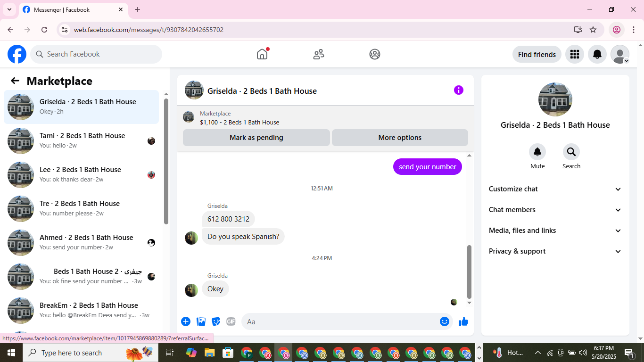The height and width of the screenshot is (362, 644).
Task: Close the Messenger | Facebook tab
Action: 121,9
